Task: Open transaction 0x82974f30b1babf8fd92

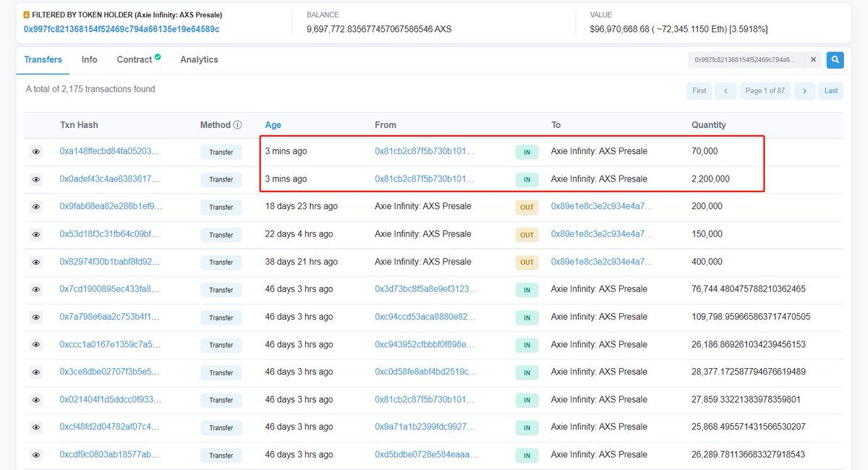Action: 110,261
